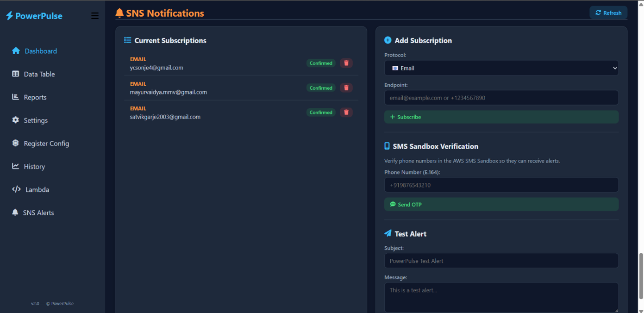The height and width of the screenshot is (313, 644).
Task: Click the Subscribe button
Action: point(501,117)
